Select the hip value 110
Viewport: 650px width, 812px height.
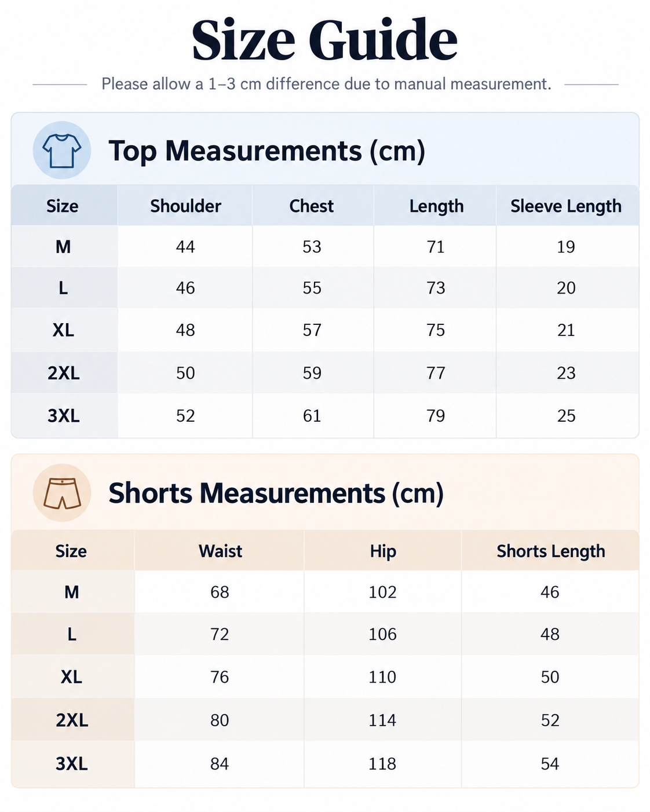pos(382,677)
